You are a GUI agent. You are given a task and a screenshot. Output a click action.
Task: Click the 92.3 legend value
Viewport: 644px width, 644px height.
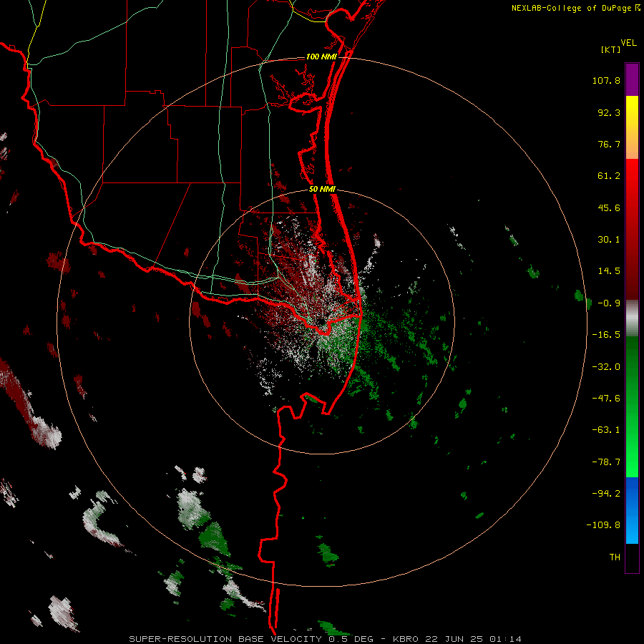[609, 112]
